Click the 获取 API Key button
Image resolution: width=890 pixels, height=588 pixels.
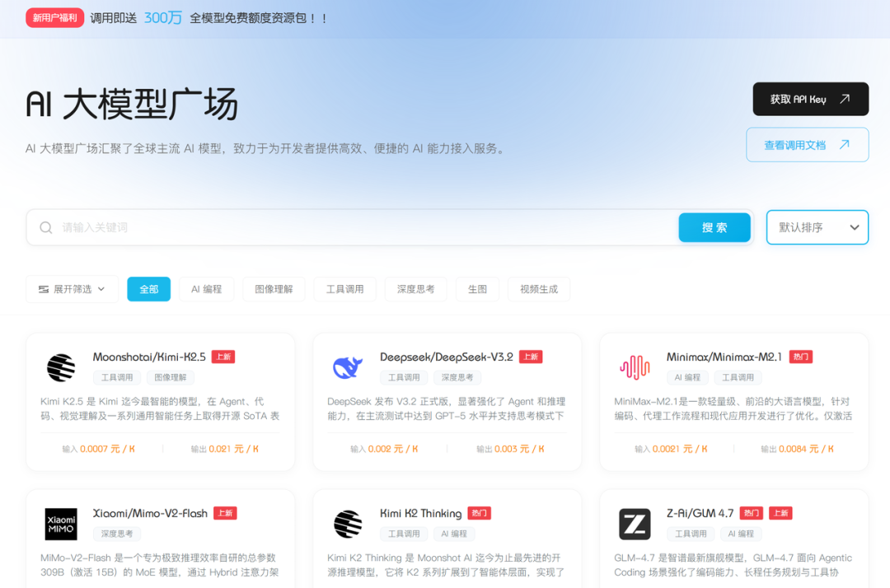(811, 99)
